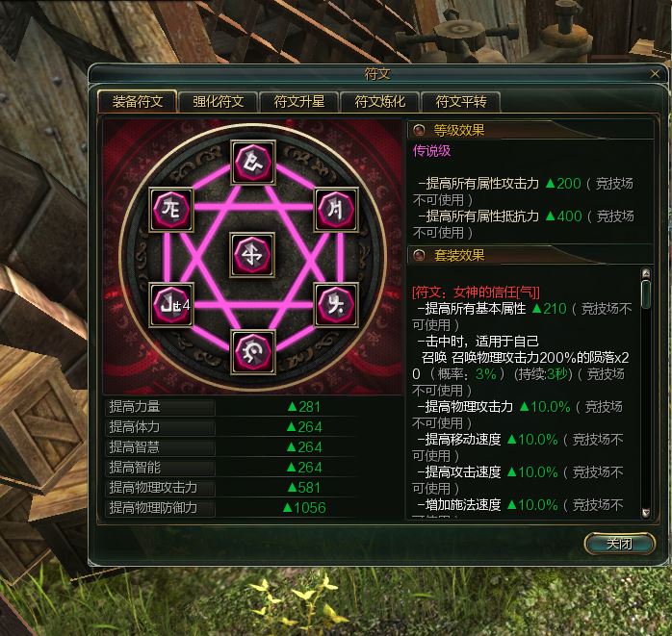The image size is (672, 636).
Task: Switch to the 符文炼化 tab
Action: coord(379,102)
